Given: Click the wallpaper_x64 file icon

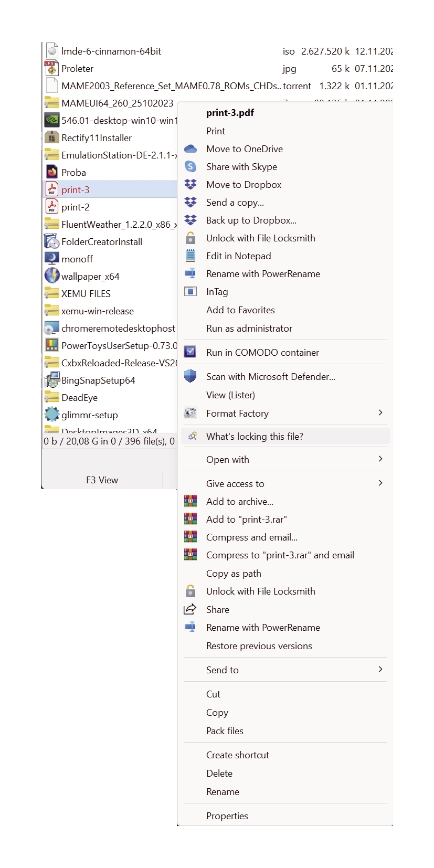Looking at the screenshot, I should point(52,276).
